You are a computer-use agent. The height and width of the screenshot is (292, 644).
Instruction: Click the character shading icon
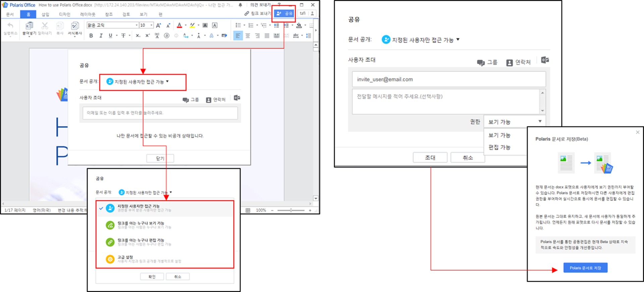point(205,25)
